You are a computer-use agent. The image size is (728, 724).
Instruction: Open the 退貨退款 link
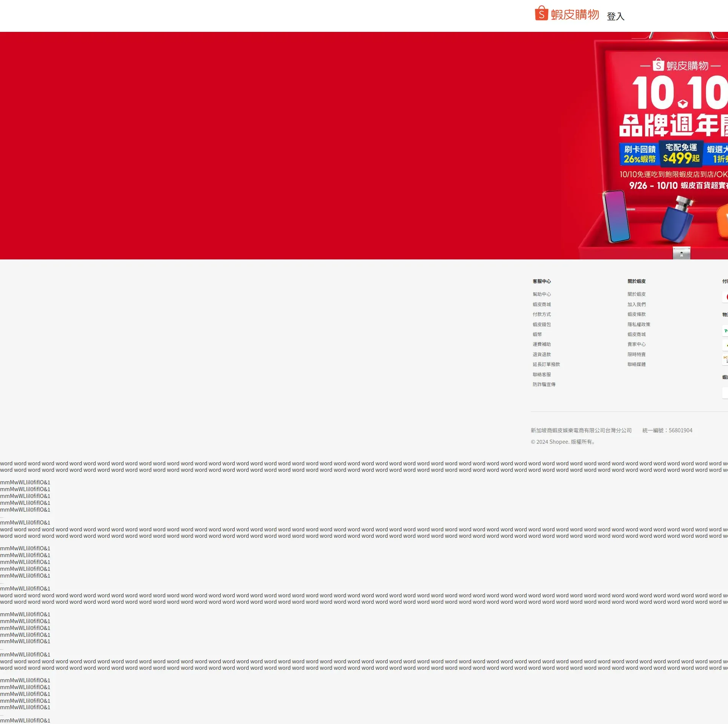tap(541, 355)
